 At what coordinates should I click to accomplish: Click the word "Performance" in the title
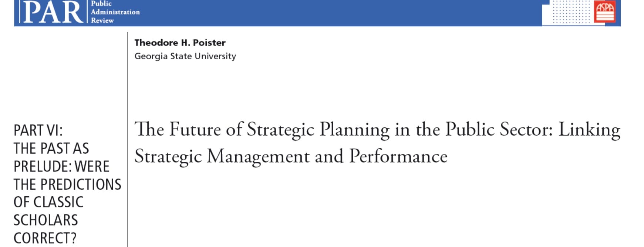398,157
